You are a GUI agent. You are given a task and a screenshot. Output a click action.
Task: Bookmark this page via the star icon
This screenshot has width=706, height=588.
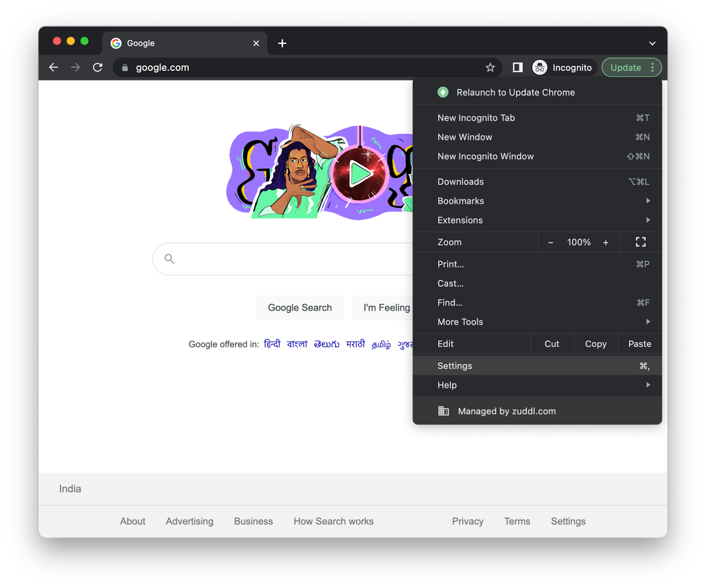pos(490,67)
